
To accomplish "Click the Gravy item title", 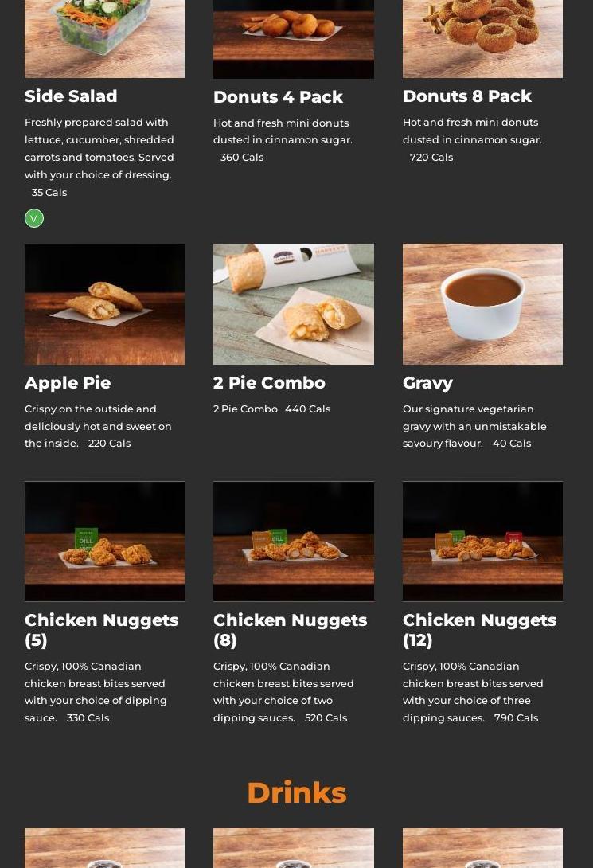I will coord(427,383).
